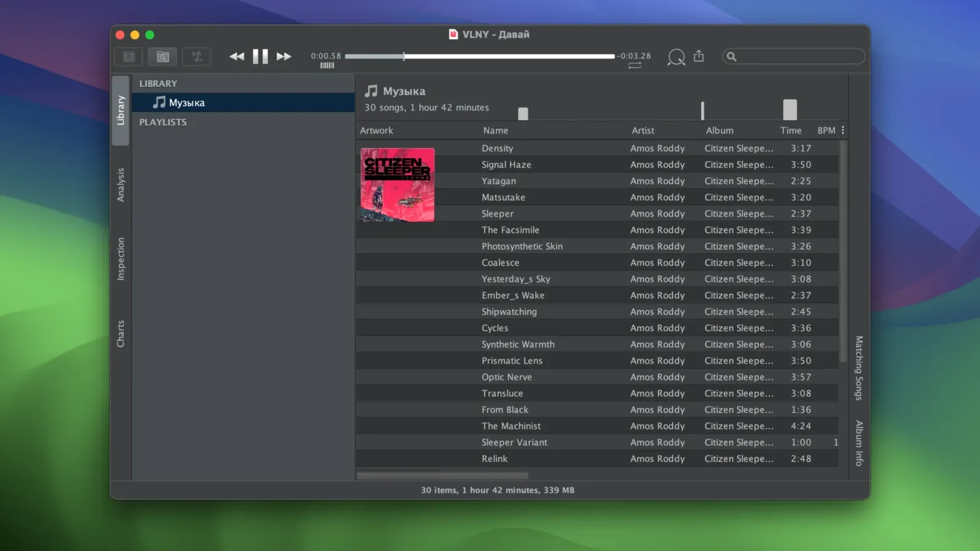Click inside the search field
Image resolution: width=980 pixels, height=551 pixels.
793,56
